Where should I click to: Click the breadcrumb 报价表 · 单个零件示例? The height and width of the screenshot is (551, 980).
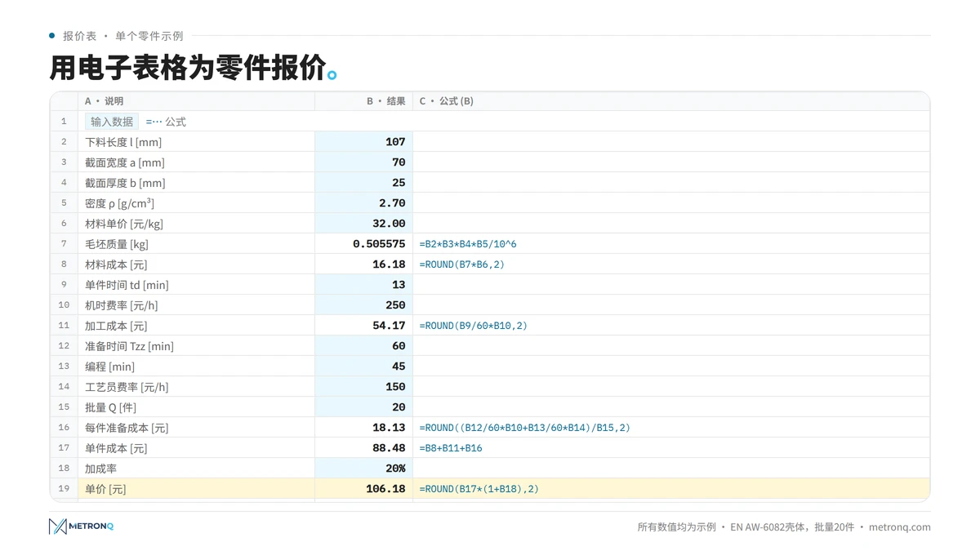click(x=123, y=36)
